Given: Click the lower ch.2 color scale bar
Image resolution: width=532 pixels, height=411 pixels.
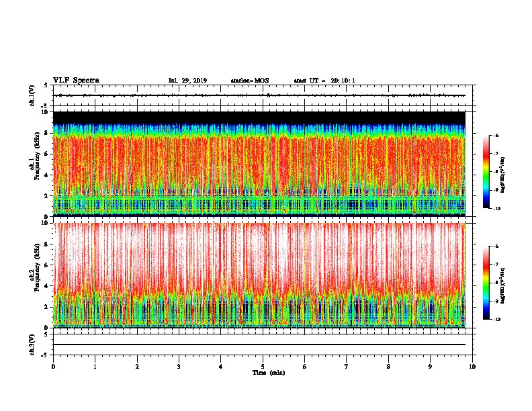Looking at the screenshot, I should [486, 283].
